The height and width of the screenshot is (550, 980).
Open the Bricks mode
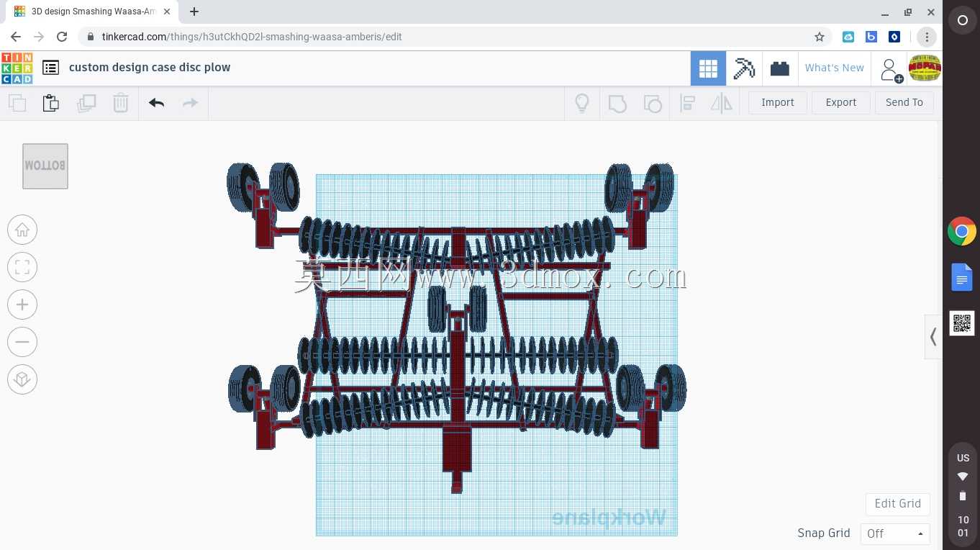[x=779, y=68]
